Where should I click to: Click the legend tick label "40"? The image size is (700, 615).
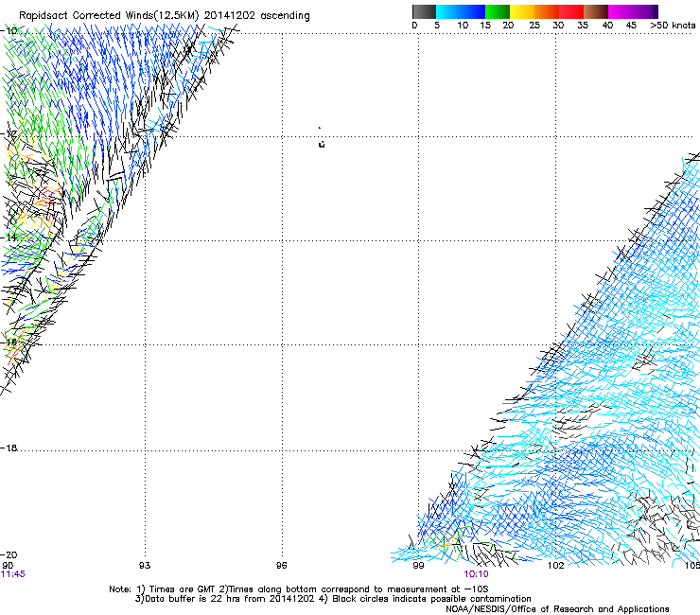pyautogui.click(x=607, y=26)
